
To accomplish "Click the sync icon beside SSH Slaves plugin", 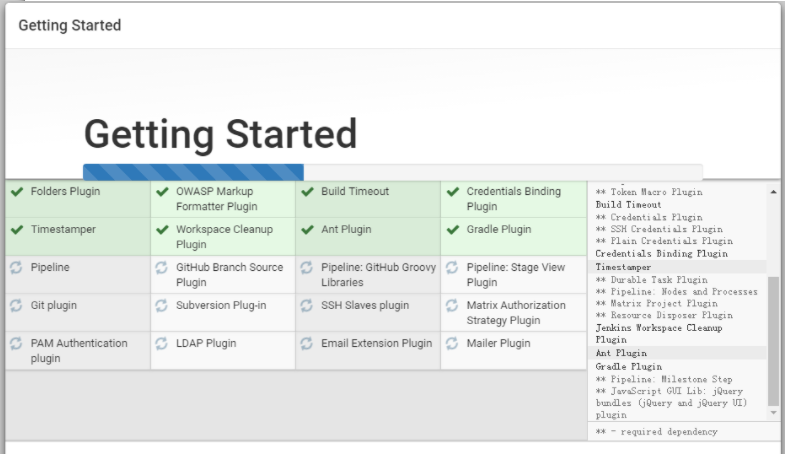I will (x=307, y=306).
